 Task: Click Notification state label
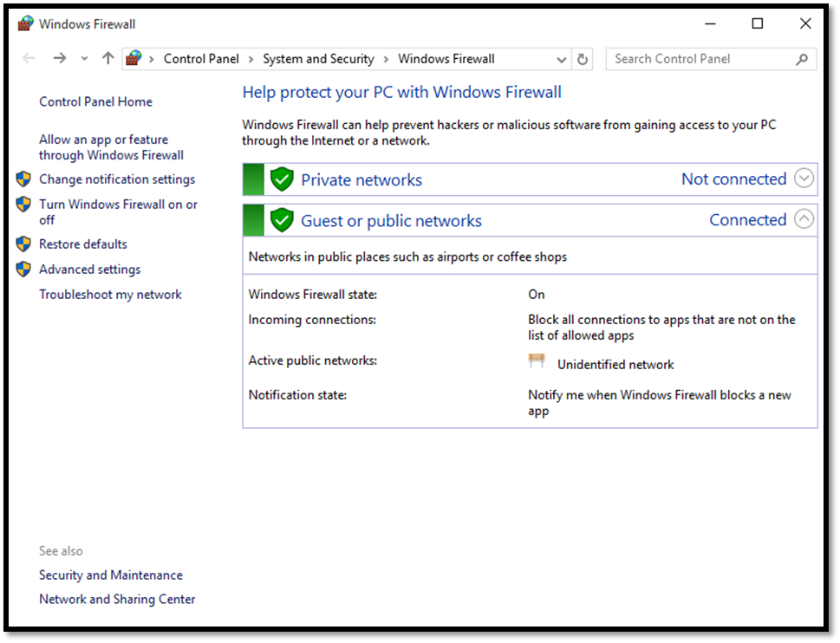(x=297, y=395)
